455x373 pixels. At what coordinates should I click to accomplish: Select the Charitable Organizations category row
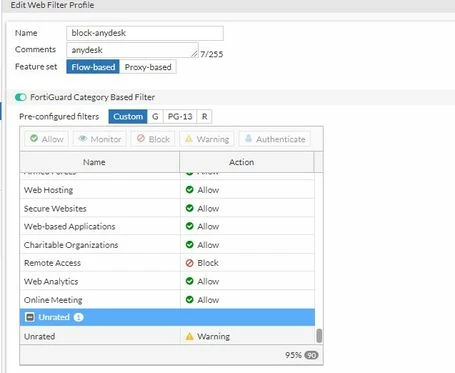[167, 245]
